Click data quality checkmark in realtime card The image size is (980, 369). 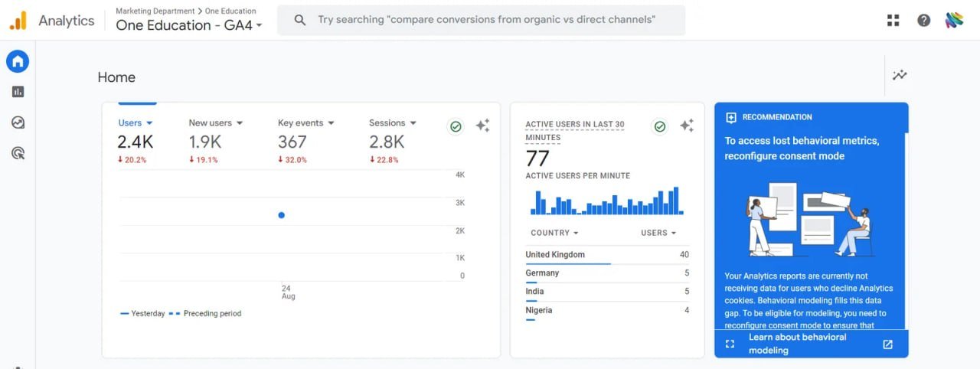pos(659,126)
